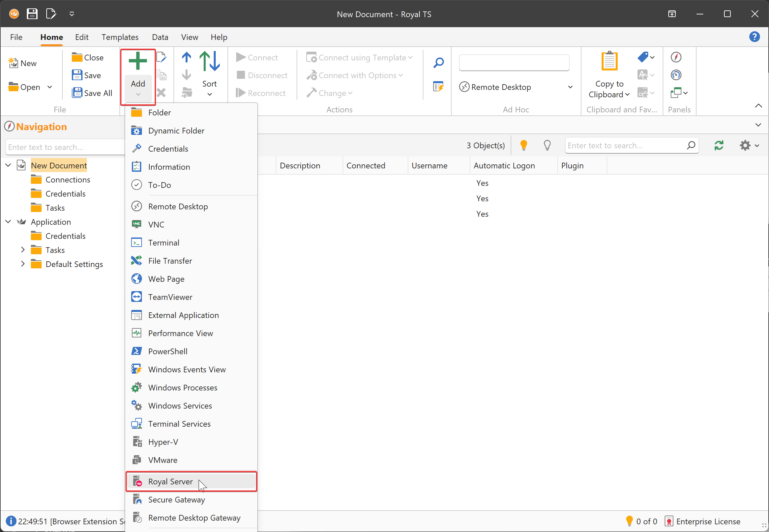The image size is (769, 532).
Task: Click the Windows Processes gear icon
Action: [137, 387]
